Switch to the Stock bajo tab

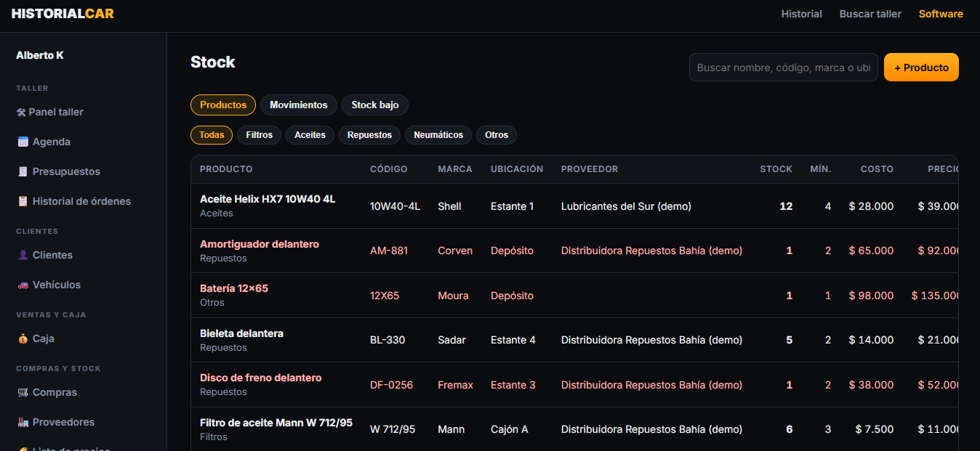[375, 105]
